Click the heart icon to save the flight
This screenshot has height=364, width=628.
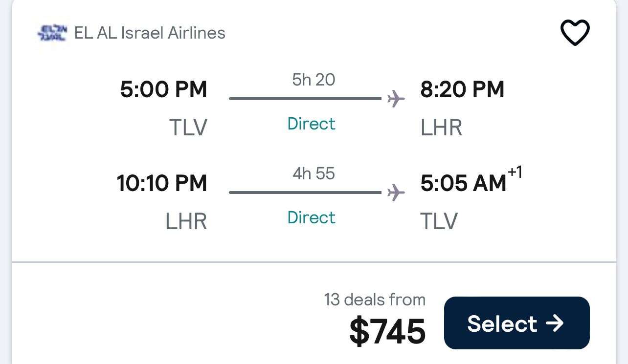pyautogui.click(x=575, y=33)
